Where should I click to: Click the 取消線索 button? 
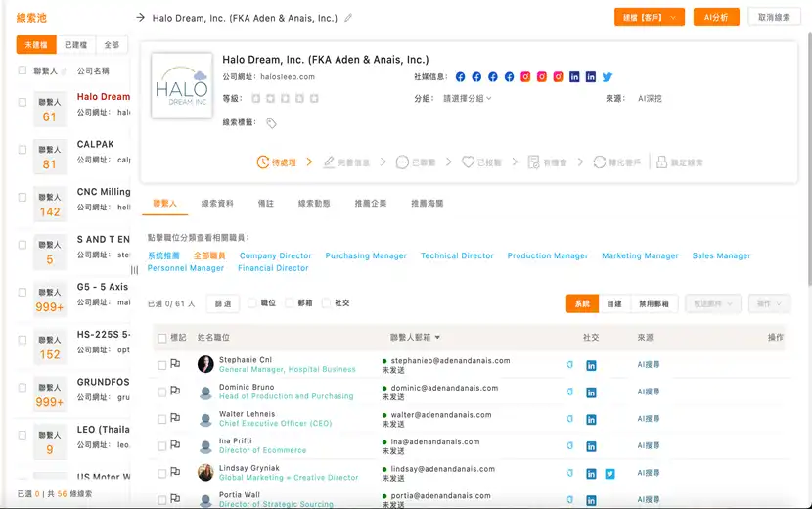774,17
